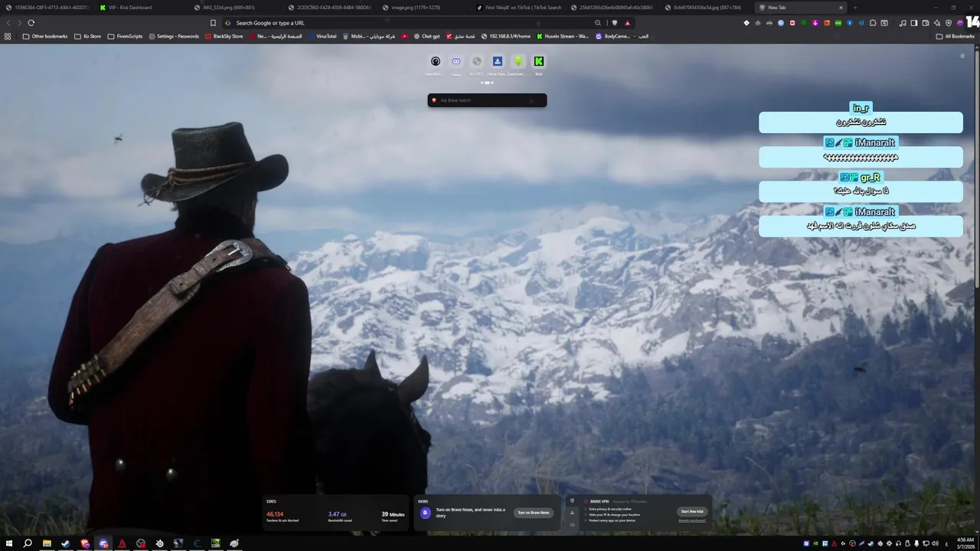
Task: Switch to the image.png (1179×1270) tab
Action: 423,8
